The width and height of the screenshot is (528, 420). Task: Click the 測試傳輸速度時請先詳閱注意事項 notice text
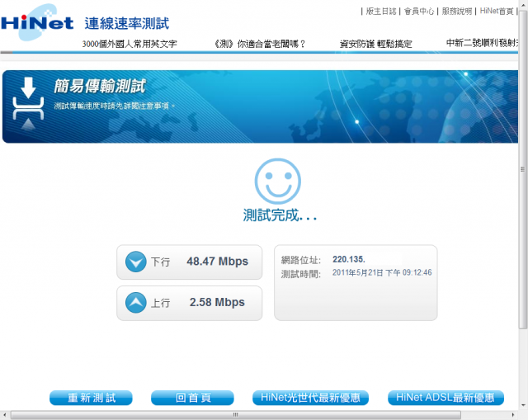[115, 106]
